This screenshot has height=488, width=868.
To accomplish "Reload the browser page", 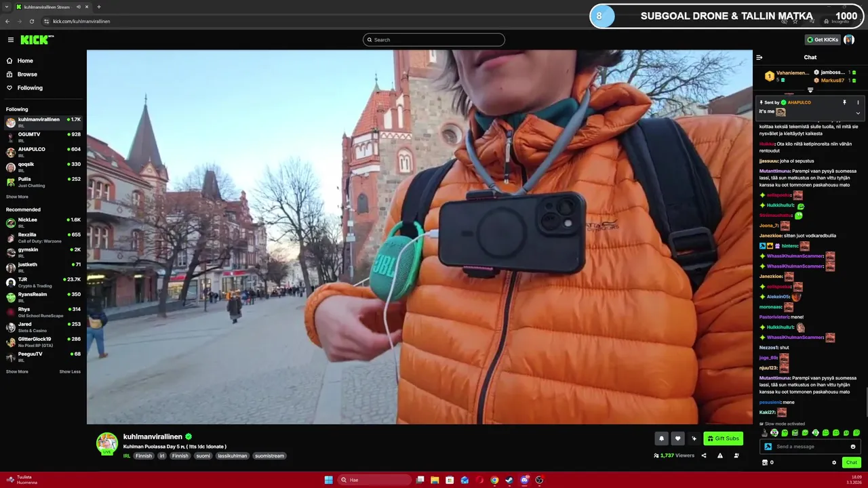I will [32, 21].
